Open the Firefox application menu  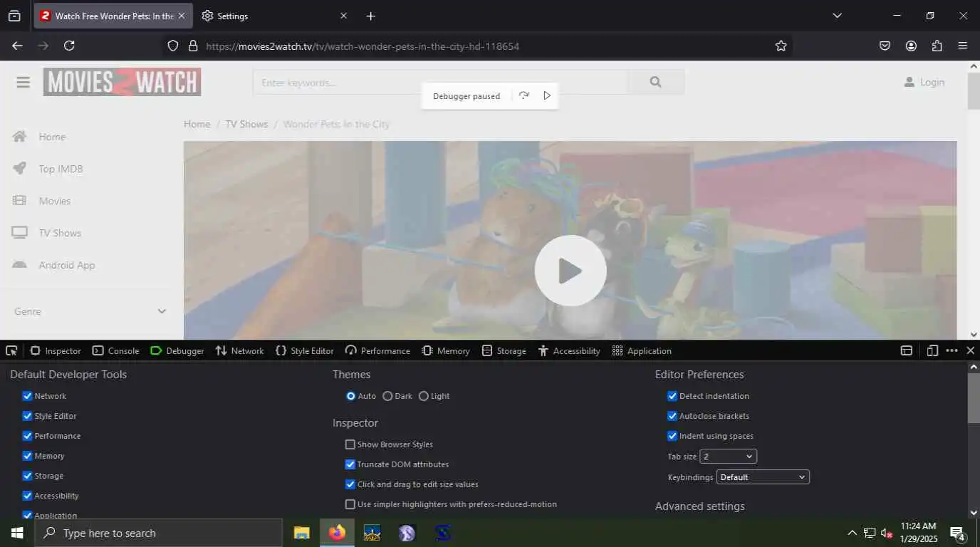click(963, 46)
